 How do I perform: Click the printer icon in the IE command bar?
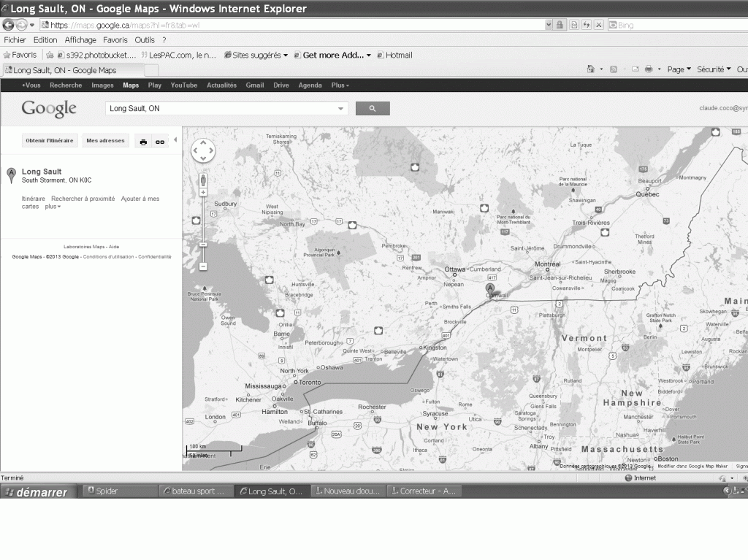click(649, 69)
